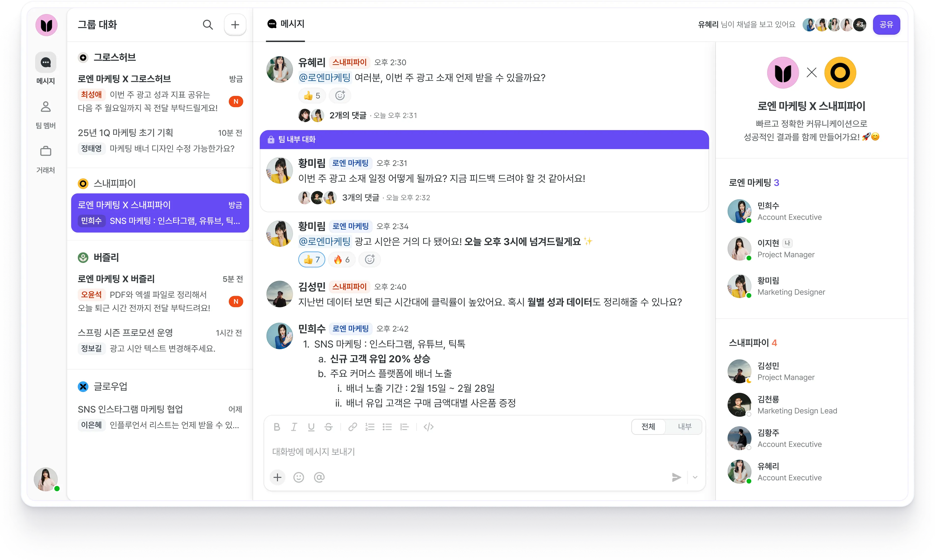Open the 3개의 댓글 thread
The height and width of the screenshot is (560, 935).
360,198
